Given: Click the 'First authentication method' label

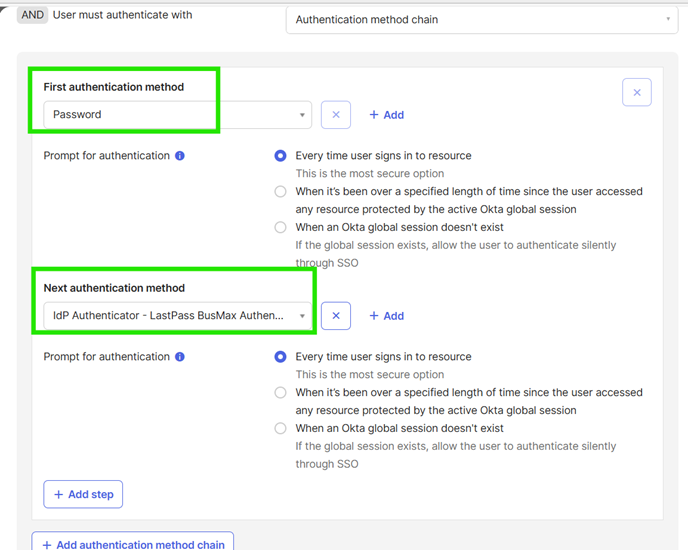Looking at the screenshot, I should coord(114,87).
